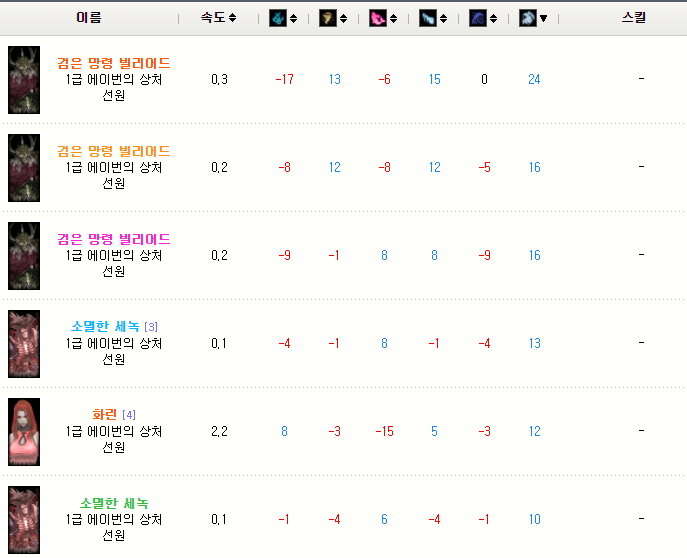Toggle sort arrows beside the dark blue icon

[x=493, y=18]
